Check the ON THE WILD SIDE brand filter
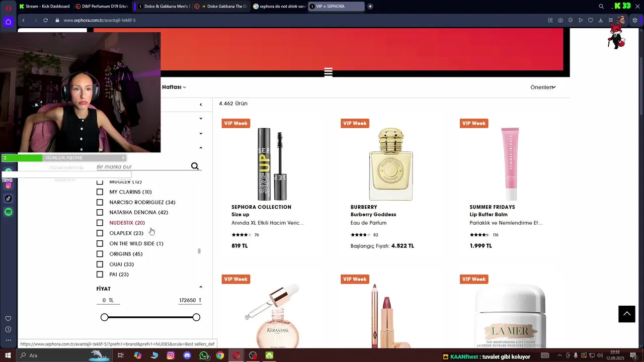 point(100,243)
